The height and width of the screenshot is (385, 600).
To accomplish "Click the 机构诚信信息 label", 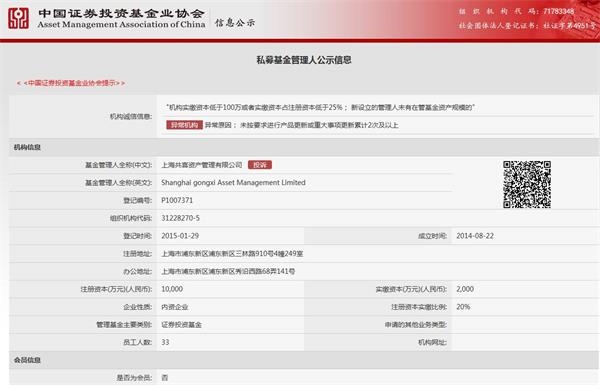I will (x=131, y=116).
